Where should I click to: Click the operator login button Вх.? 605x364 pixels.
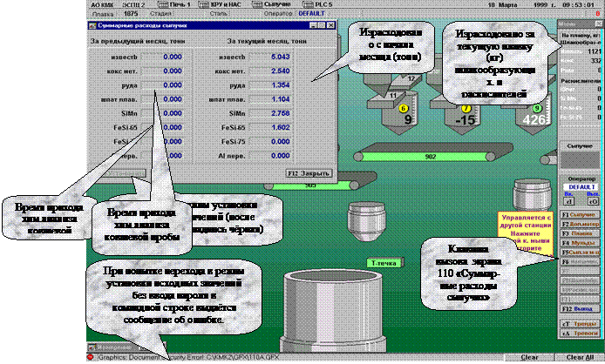coord(568,201)
